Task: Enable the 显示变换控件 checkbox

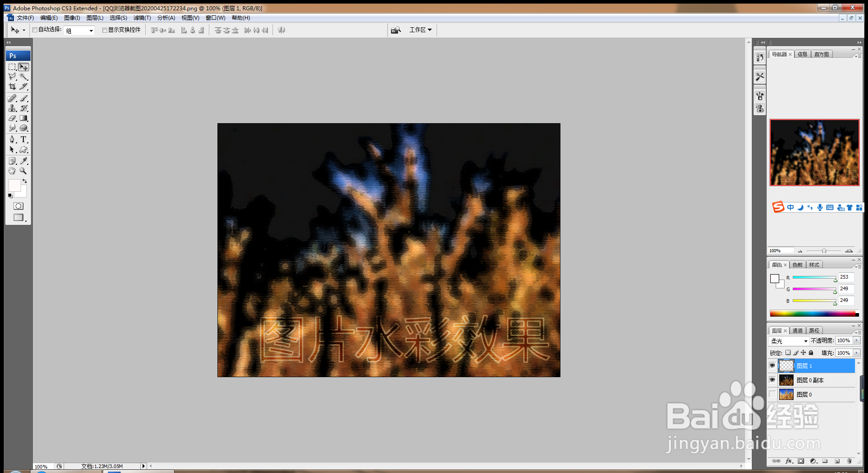Action: [x=104, y=30]
